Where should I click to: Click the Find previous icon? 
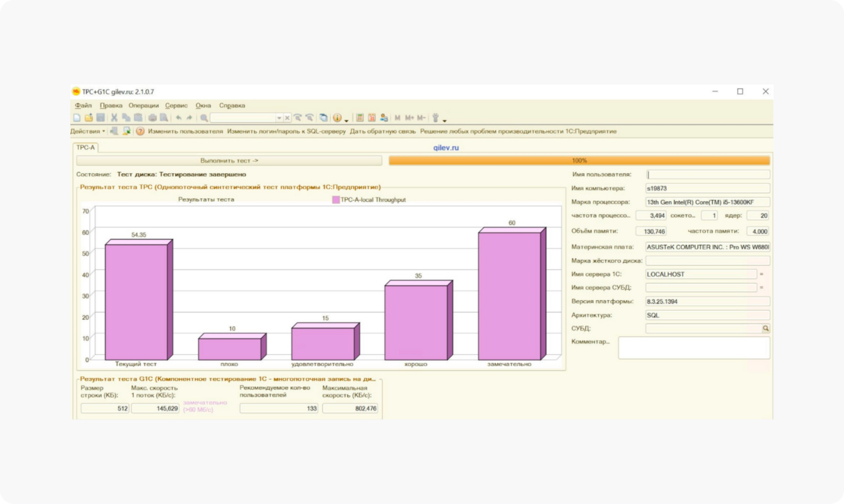[309, 118]
